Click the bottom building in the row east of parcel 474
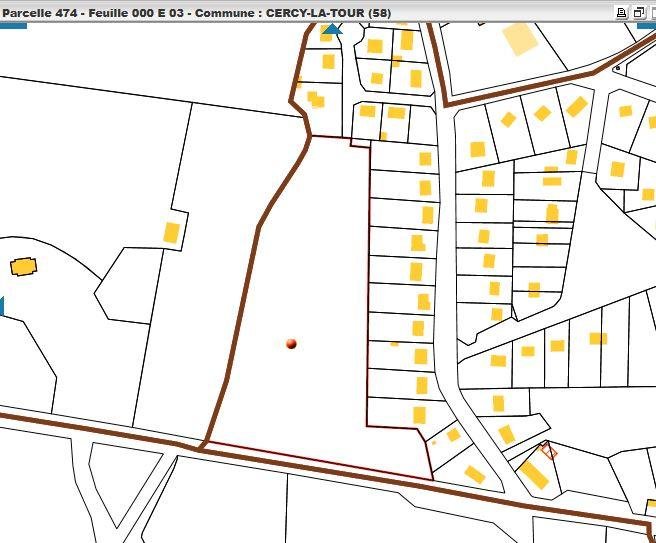Viewport: 656px width, 543px height. coord(419,414)
